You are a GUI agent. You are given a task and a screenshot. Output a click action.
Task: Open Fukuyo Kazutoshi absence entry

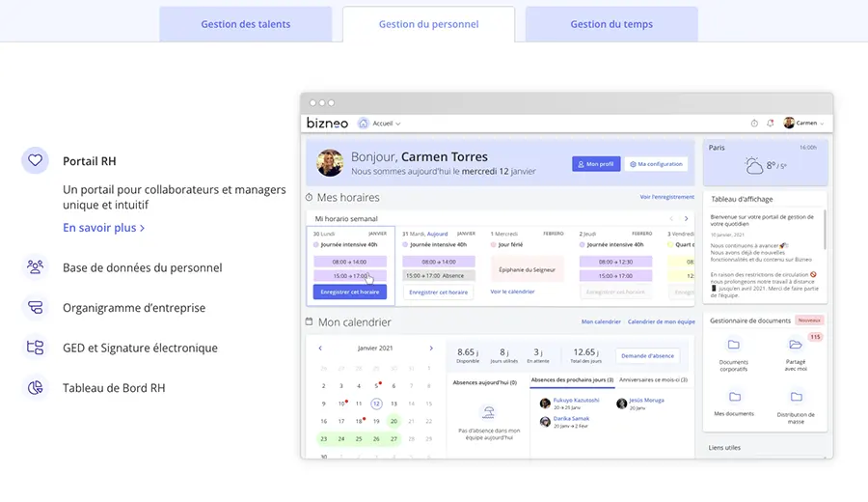coord(570,403)
